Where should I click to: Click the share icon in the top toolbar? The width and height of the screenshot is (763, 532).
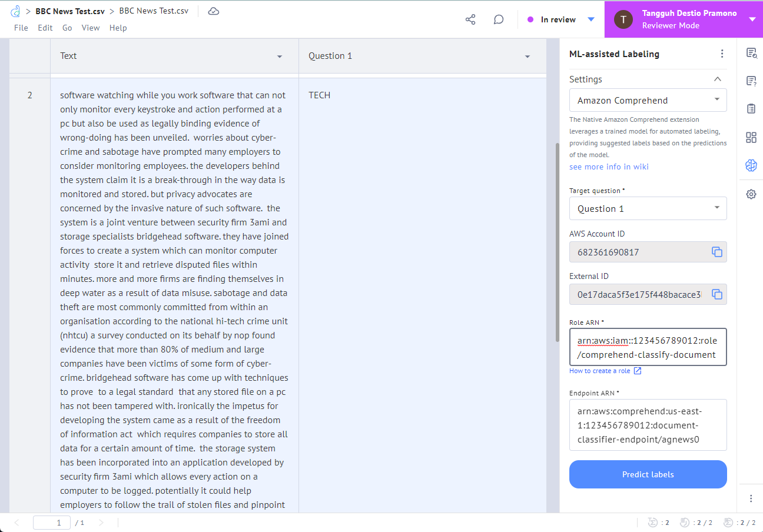(x=470, y=19)
